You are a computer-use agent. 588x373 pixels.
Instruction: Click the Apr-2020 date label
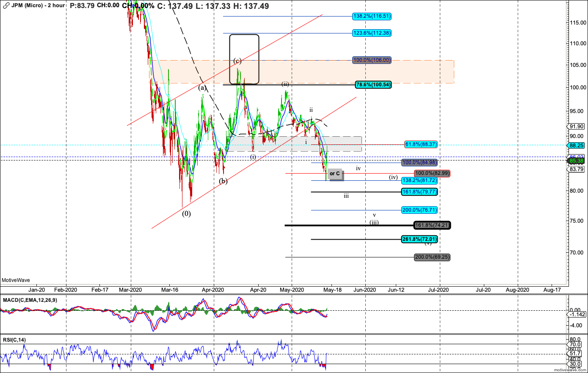point(213,290)
